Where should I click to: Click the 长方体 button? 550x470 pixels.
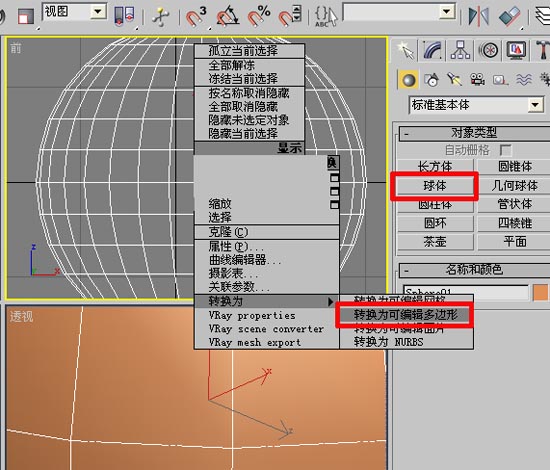pyautogui.click(x=435, y=166)
